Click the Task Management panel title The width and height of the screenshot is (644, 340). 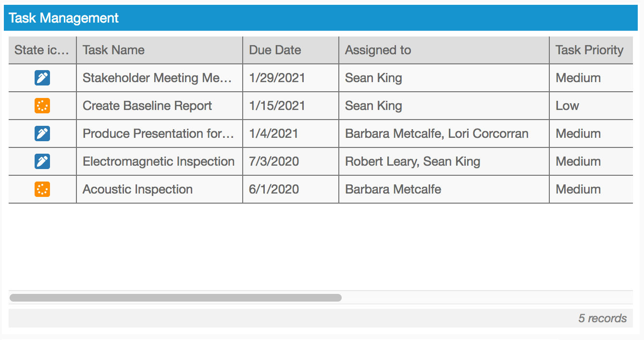63,18
